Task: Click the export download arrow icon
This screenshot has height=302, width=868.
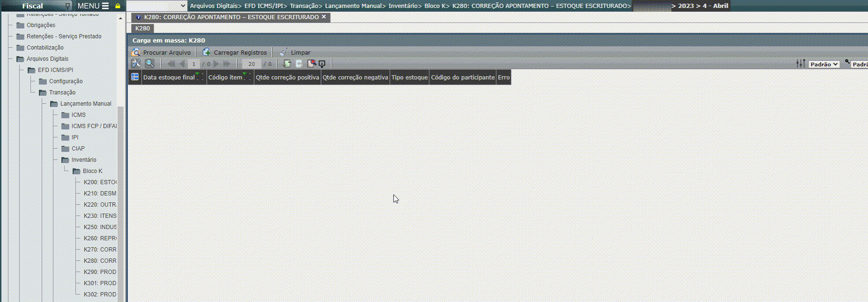Action: pos(322,64)
